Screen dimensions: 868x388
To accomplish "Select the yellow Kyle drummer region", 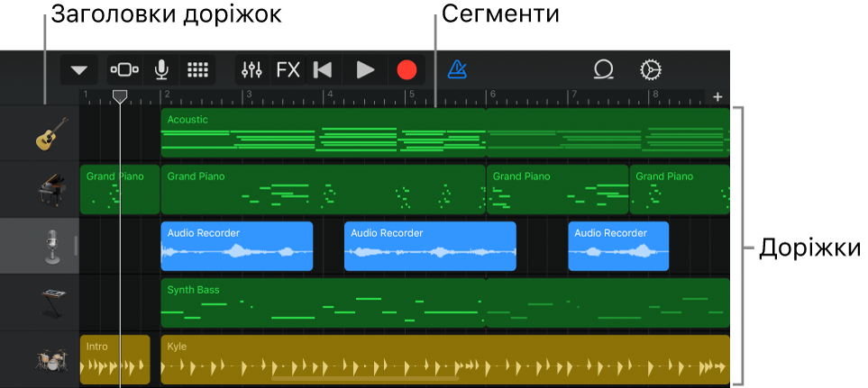I will (445, 360).
